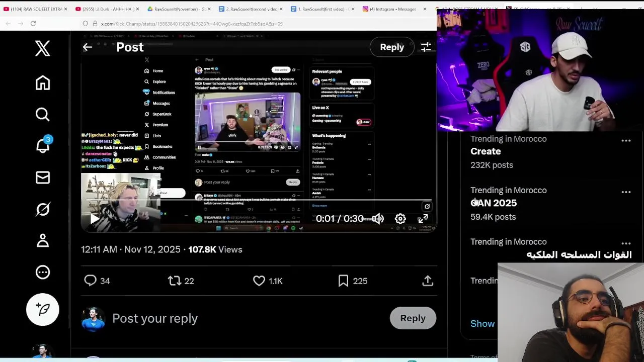Click the video progress bar

(259, 200)
